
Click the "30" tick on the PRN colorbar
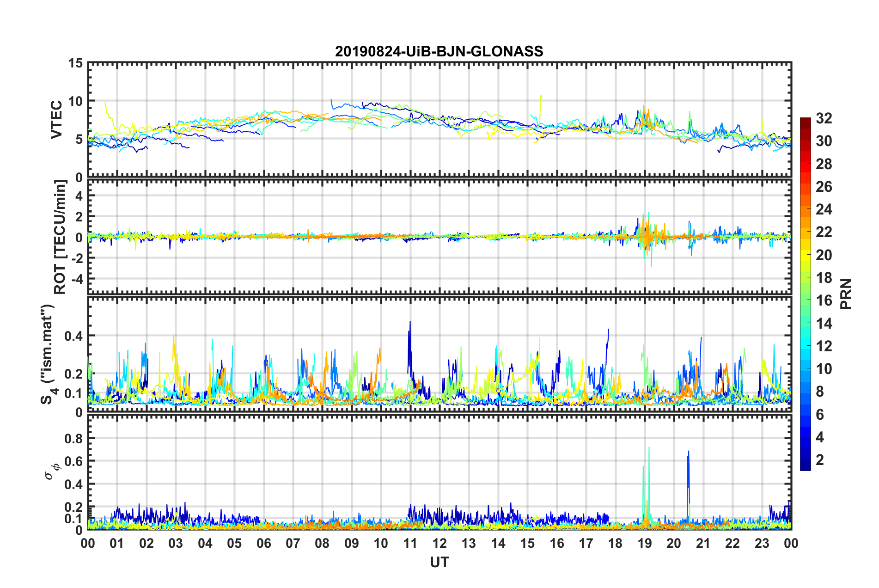point(824,141)
